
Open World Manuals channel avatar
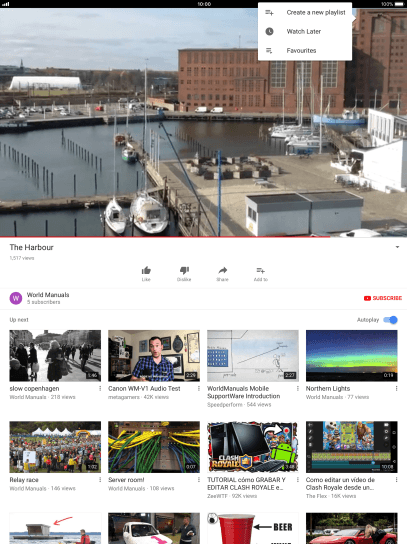tap(16, 298)
